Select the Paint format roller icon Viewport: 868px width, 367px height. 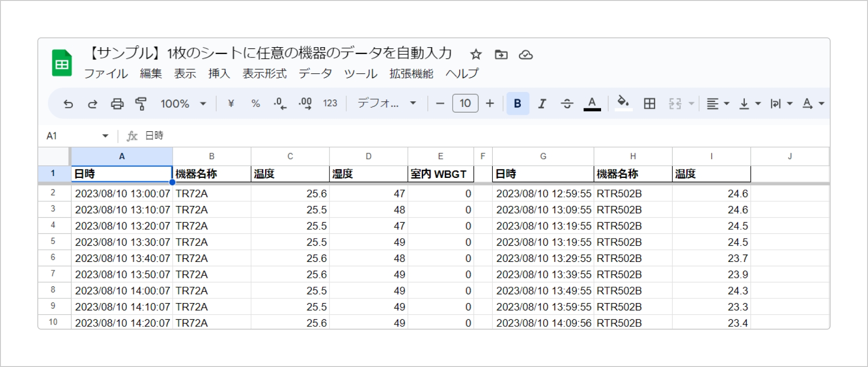141,104
